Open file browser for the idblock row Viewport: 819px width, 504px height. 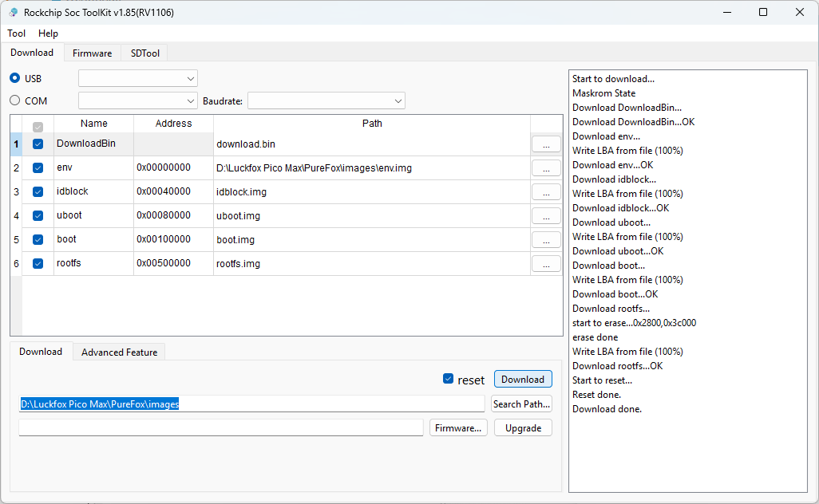coord(546,192)
